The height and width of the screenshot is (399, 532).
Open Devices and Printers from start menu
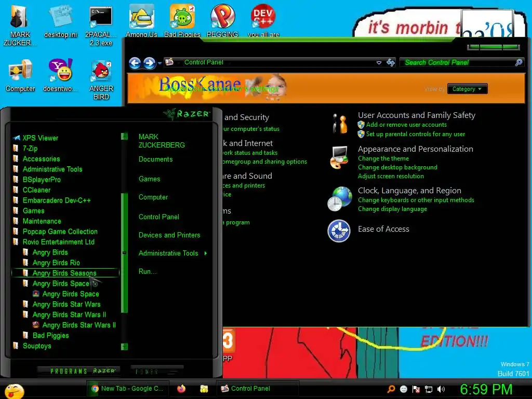click(x=169, y=235)
